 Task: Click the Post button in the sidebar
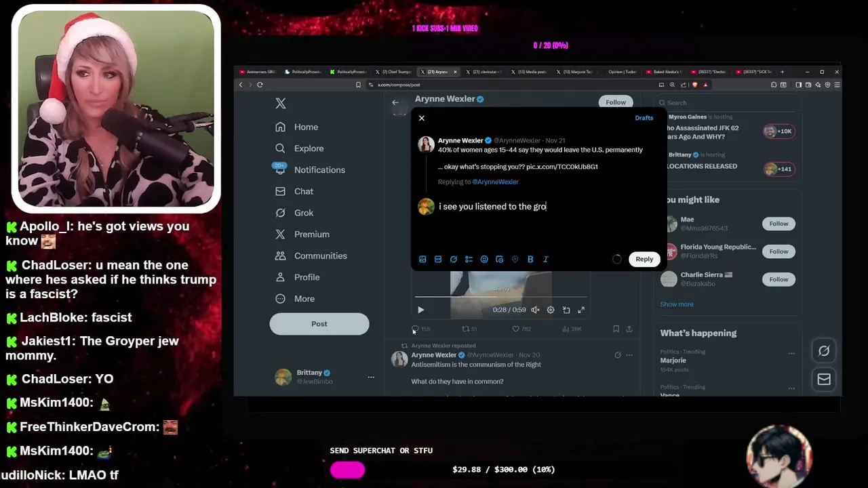click(x=319, y=324)
